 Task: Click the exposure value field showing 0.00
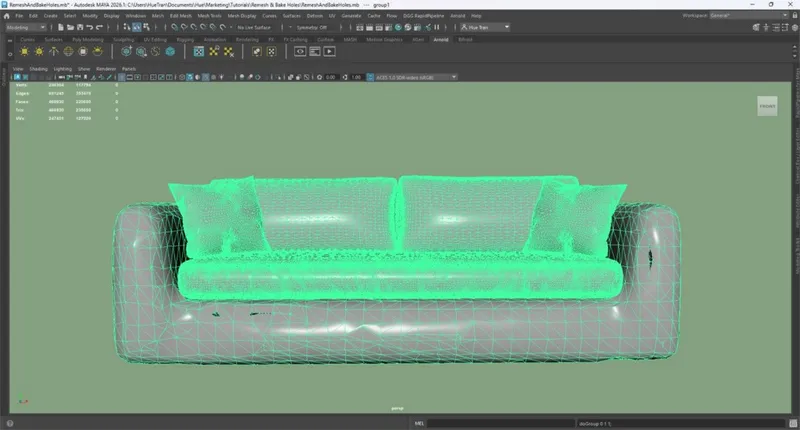330,77
